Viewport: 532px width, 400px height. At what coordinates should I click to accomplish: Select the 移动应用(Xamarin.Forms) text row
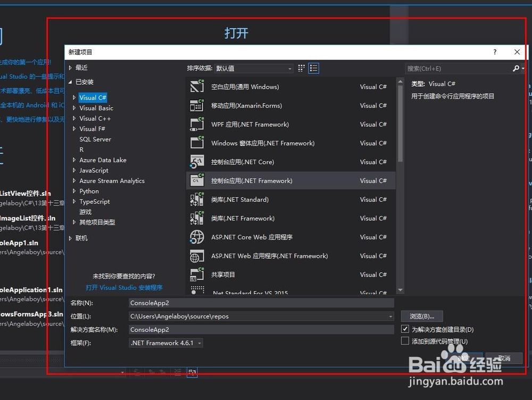pyautogui.click(x=247, y=105)
